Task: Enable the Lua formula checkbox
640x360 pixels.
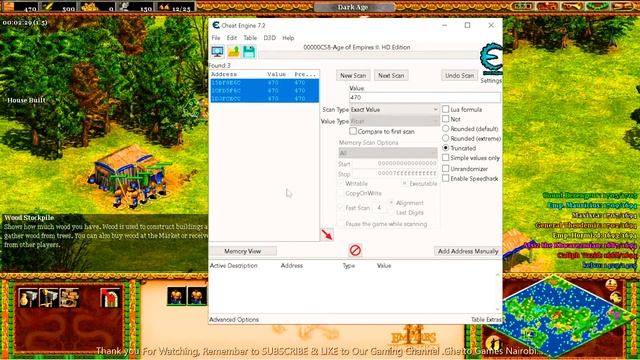Action: pyautogui.click(x=446, y=109)
